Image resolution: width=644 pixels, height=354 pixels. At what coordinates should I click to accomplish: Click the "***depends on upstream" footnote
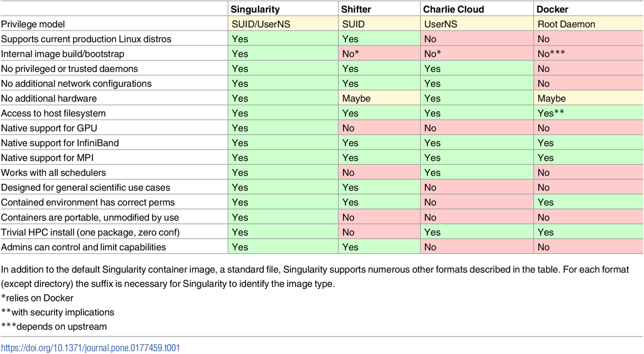(x=54, y=326)
